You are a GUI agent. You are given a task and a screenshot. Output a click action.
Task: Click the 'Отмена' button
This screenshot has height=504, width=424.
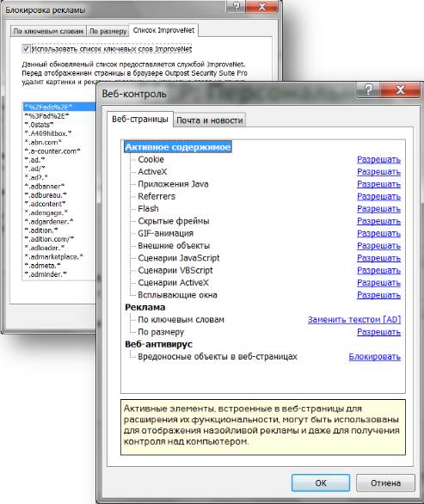385,482
